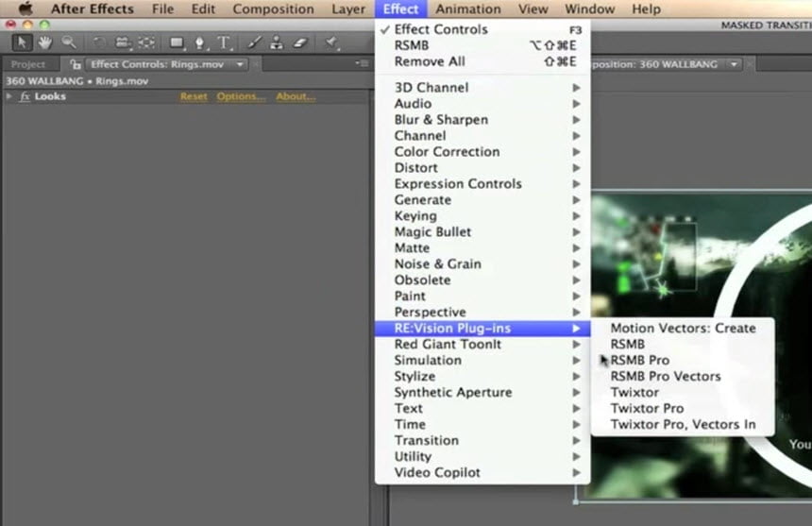Viewport: 812px width, 526px height.
Task: Toggle Effect Controls menu item
Action: click(482, 29)
